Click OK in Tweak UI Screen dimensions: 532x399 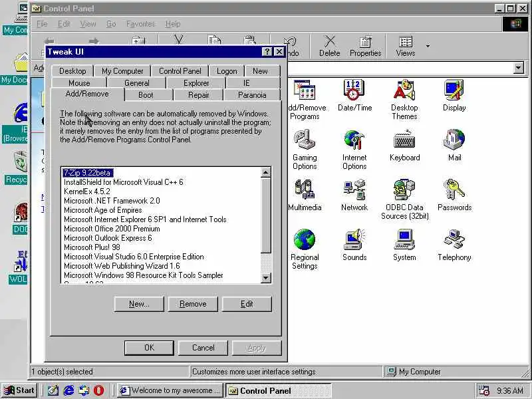coord(149,348)
